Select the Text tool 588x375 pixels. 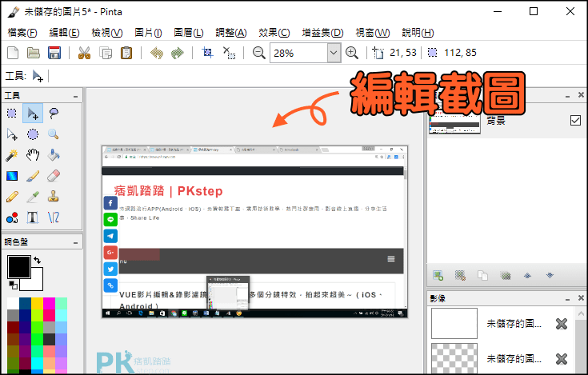33,217
